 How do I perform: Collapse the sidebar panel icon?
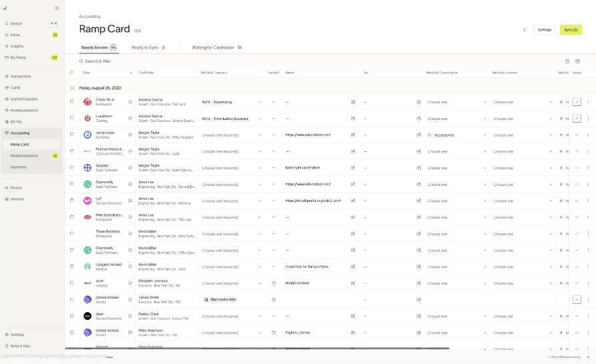(57, 8)
